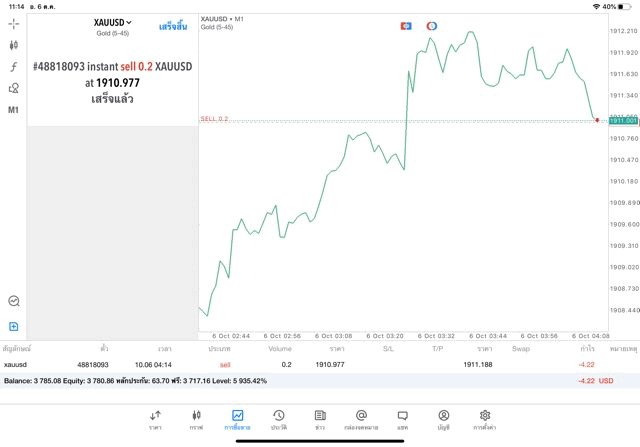Open the Mailbox @ tab

coord(361,419)
